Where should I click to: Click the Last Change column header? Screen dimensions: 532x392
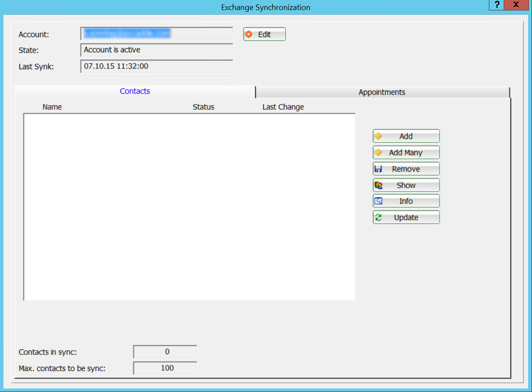tap(283, 107)
